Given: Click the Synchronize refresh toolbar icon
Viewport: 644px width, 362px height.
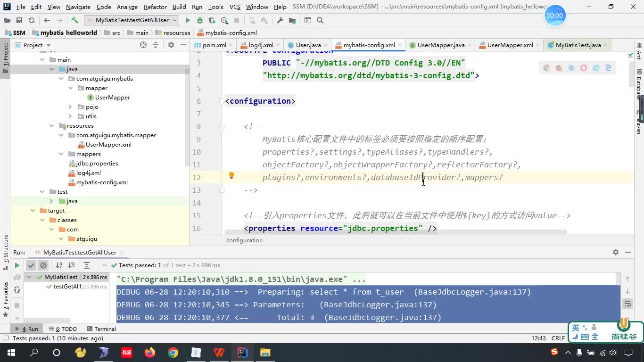Looking at the screenshot, I should click(x=32, y=20).
